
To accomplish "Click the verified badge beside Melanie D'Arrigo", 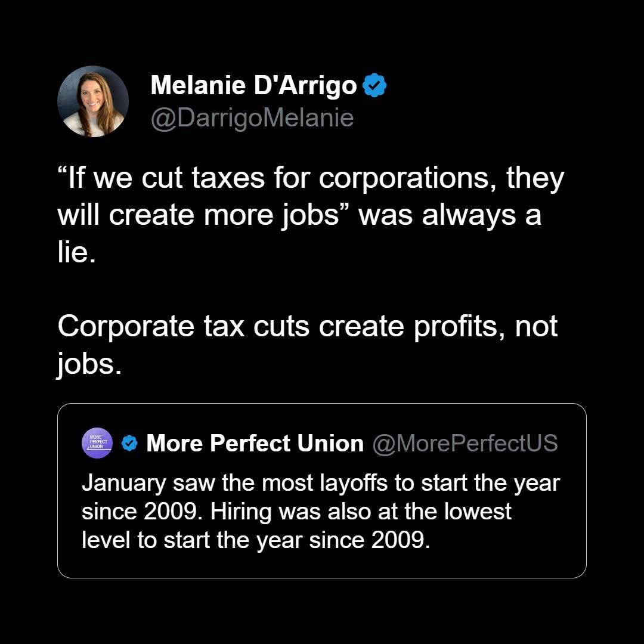I will point(374,86).
